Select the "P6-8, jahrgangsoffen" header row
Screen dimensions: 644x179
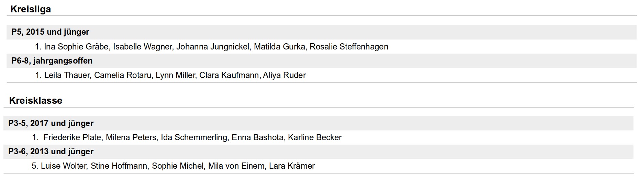point(52,61)
